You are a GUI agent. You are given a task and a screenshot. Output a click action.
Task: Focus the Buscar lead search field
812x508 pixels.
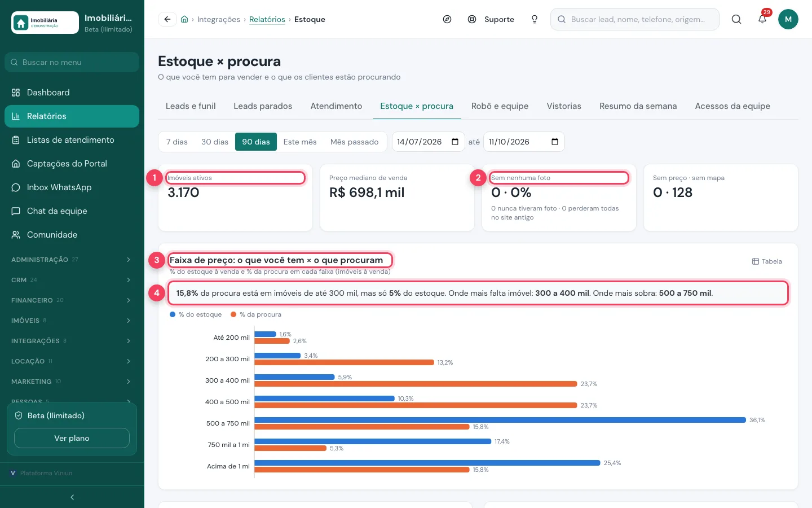coord(635,19)
